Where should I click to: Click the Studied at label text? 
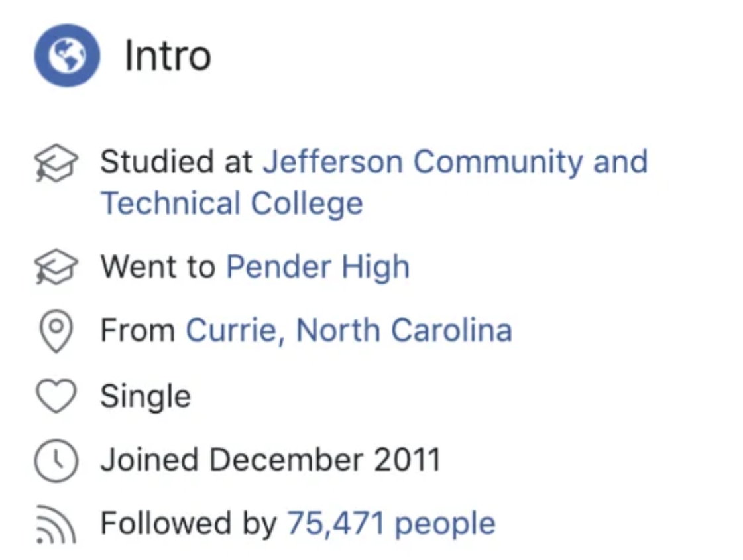click(x=176, y=162)
